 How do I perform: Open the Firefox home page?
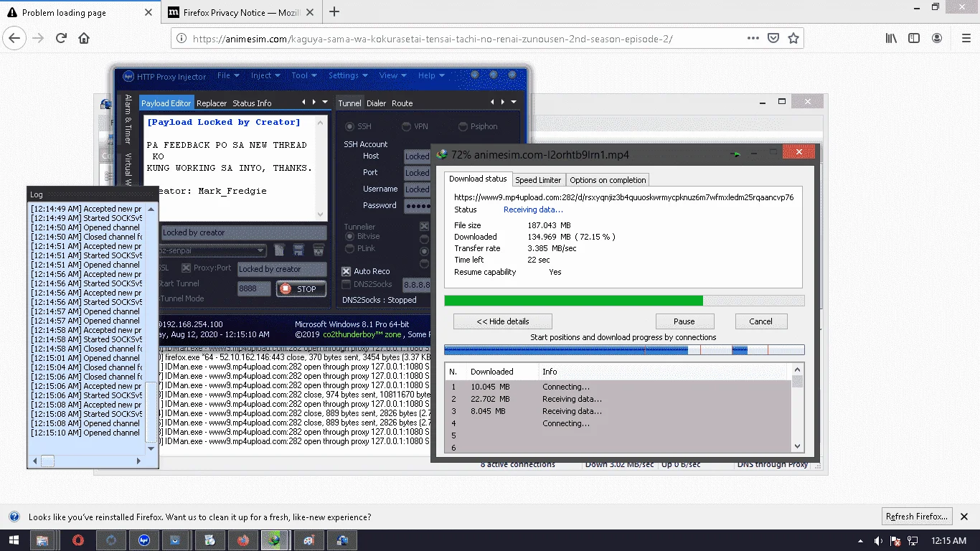tap(84, 38)
